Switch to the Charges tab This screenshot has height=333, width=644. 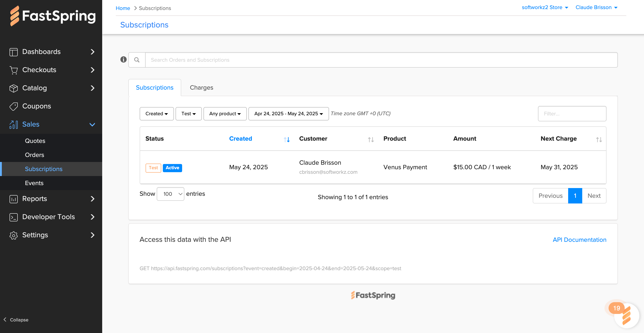pos(201,88)
